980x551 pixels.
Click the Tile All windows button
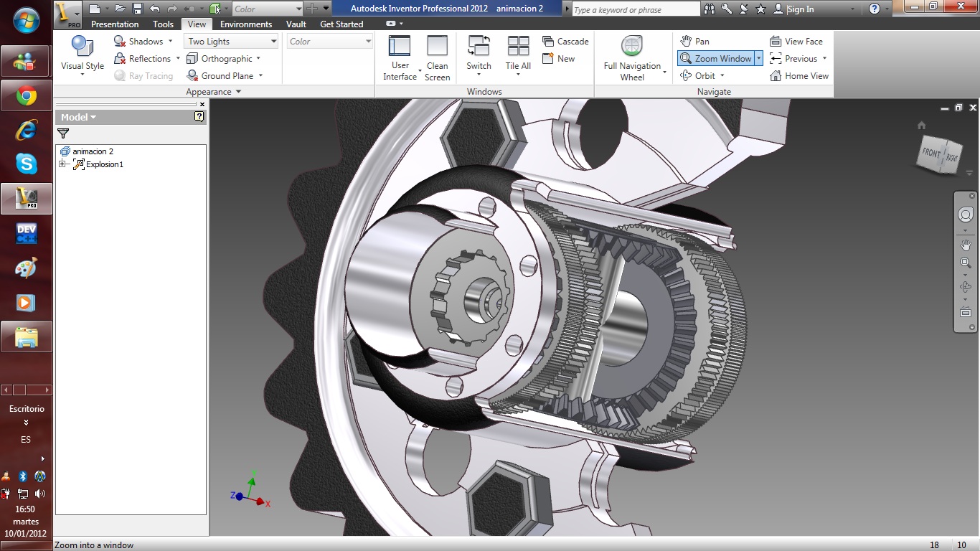pos(517,52)
